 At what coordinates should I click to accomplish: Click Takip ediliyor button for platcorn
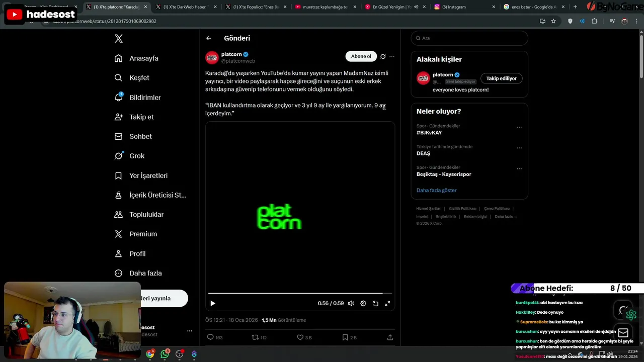click(501, 78)
